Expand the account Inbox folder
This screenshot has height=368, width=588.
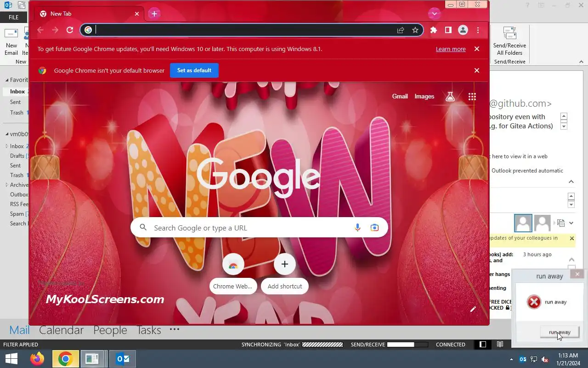(x=6, y=146)
